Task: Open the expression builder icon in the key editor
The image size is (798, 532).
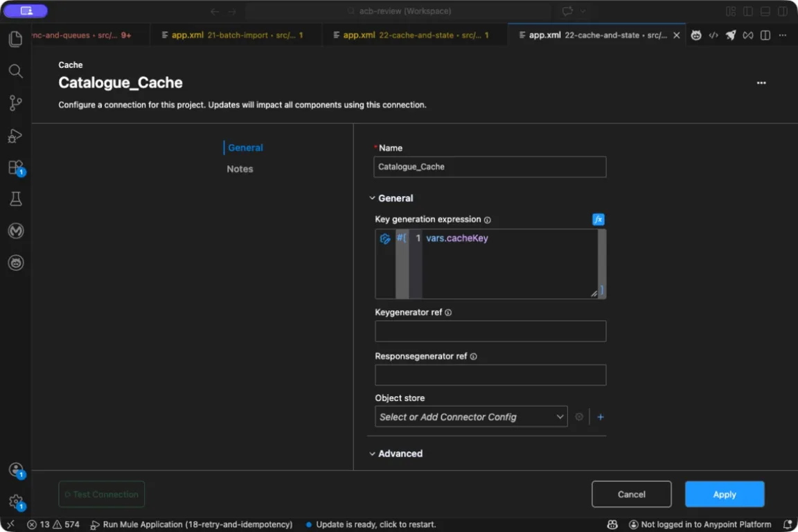Action: coord(385,238)
